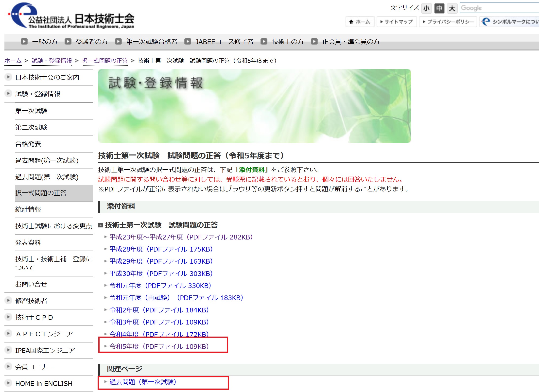Expand the arrow beside 日本技術士会のご案内
Image resolution: width=539 pixels, height=392 pixels.
pyautogui.click(x=8, y=77)
